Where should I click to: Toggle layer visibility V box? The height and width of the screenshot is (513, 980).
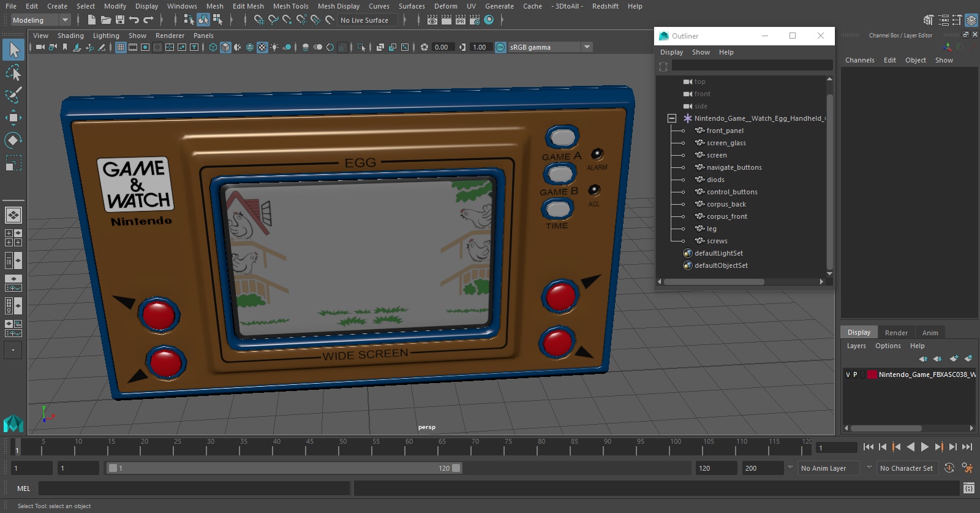coord(848,374)
